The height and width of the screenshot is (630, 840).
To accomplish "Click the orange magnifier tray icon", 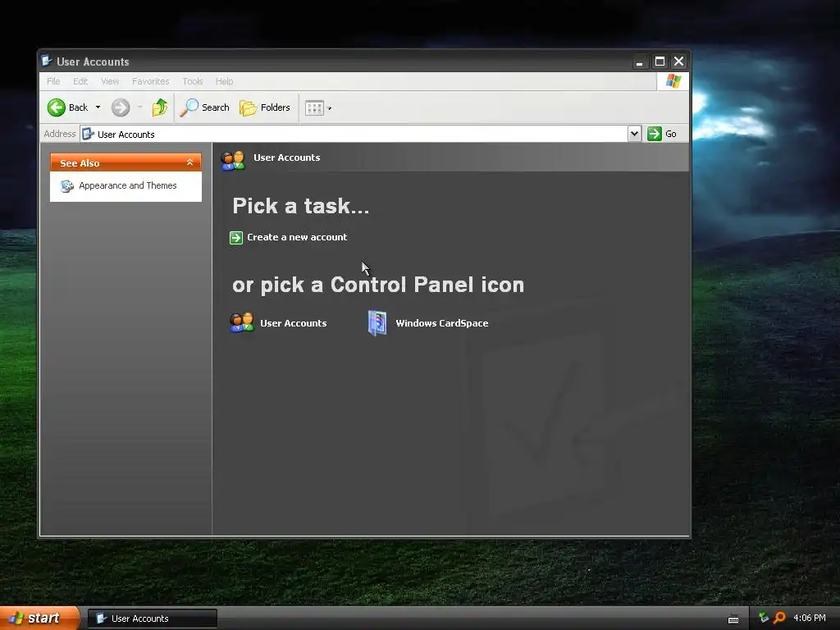I will pos(779,618).
